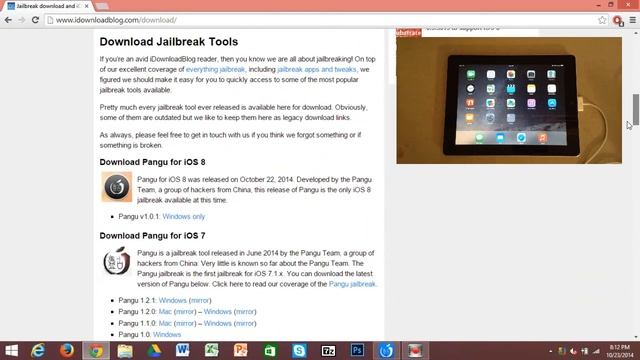The width and height of the screenshot is (640, 360).
Task: Click the Pangu iOS 8 app icon
Action: [x=117, y=187]
